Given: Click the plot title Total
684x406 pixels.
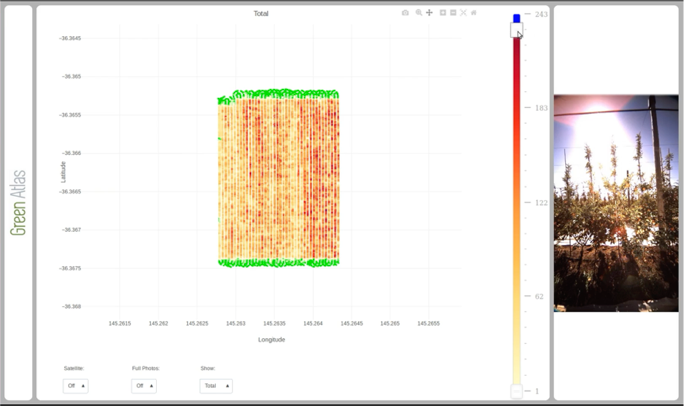Looking at the screenshot, I should point(261,14).
